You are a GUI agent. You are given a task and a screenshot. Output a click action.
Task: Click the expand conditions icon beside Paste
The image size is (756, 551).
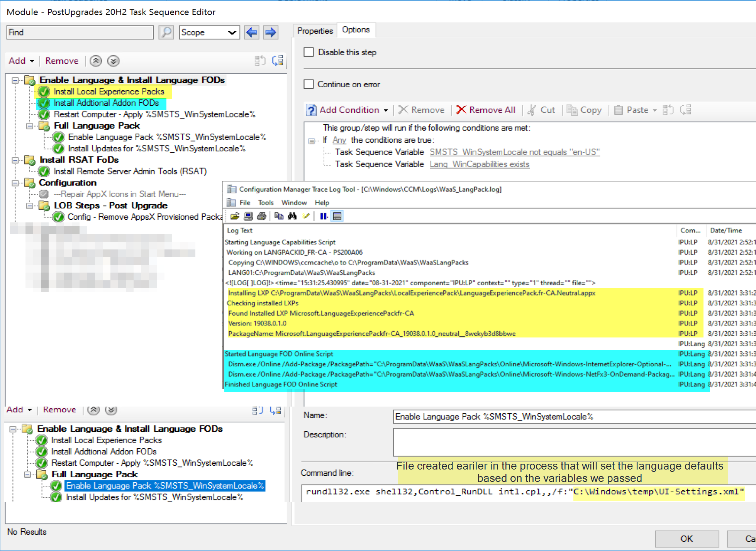pyautogui.click(x=668, y=110)
